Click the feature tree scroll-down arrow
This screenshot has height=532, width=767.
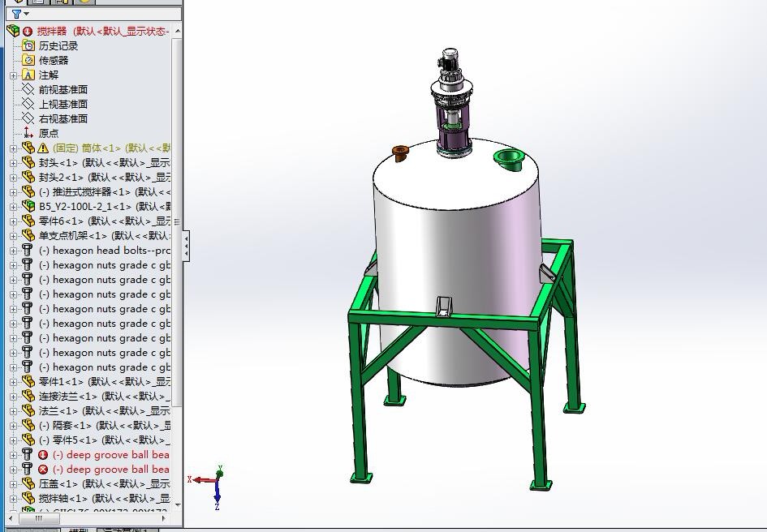coord(178,504)
